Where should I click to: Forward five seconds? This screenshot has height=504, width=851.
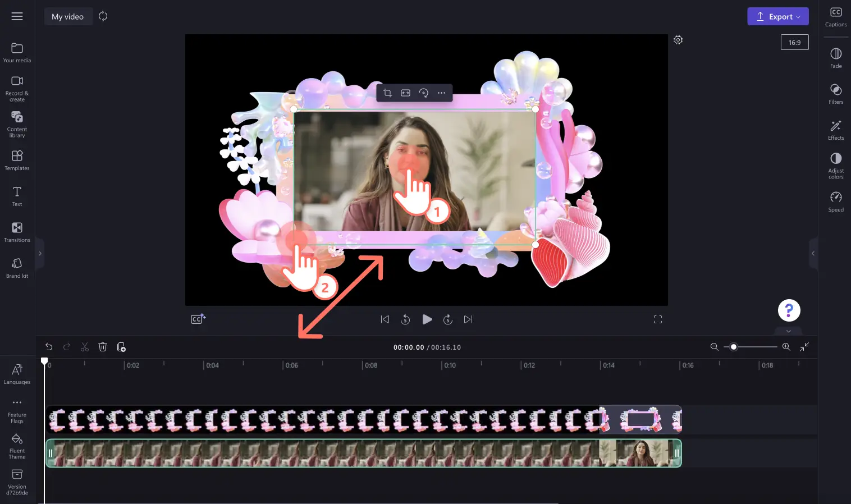448,319
